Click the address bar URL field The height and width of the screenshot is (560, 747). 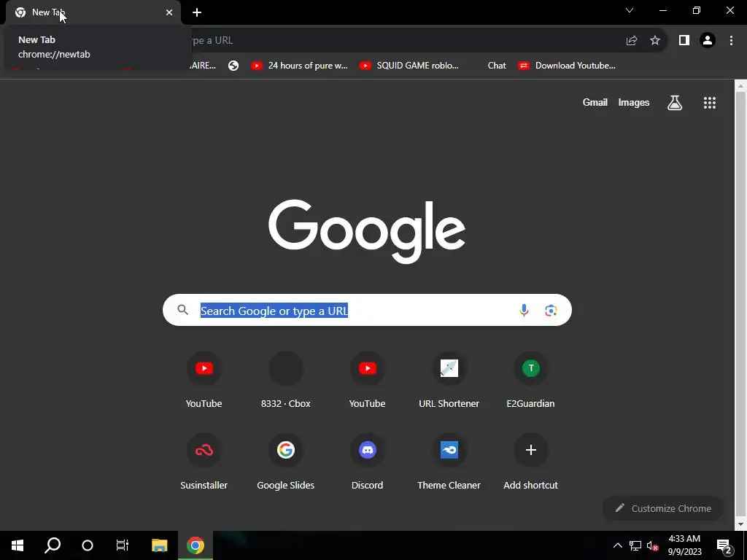pyautogui.click(x=405, y=41)
